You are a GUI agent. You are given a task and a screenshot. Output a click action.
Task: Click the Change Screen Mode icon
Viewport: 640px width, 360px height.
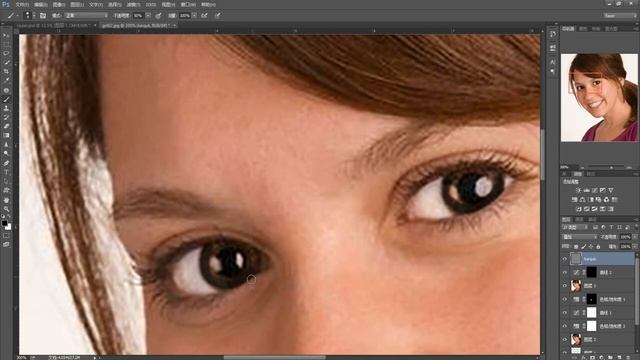tap(6, 244)
